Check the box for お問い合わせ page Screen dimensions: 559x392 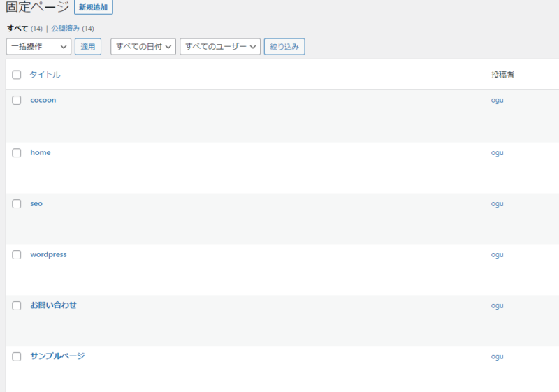pyautogui.click(x=16, y=305)
